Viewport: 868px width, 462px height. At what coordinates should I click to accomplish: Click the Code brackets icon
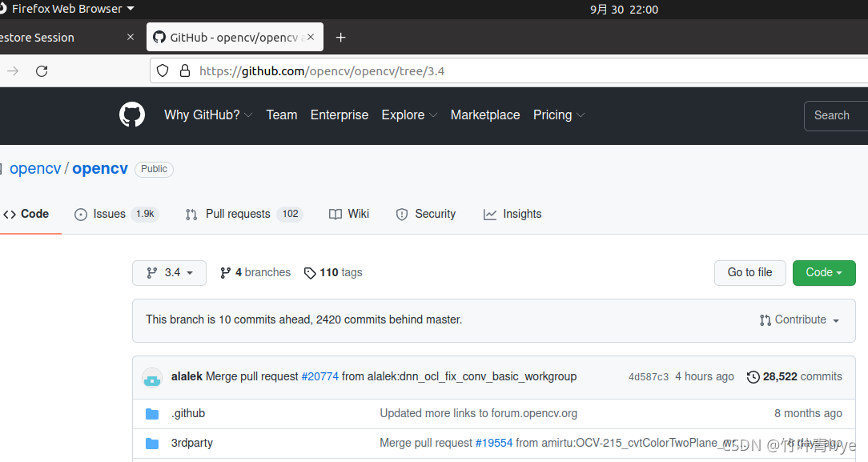(x=10, y=215)
